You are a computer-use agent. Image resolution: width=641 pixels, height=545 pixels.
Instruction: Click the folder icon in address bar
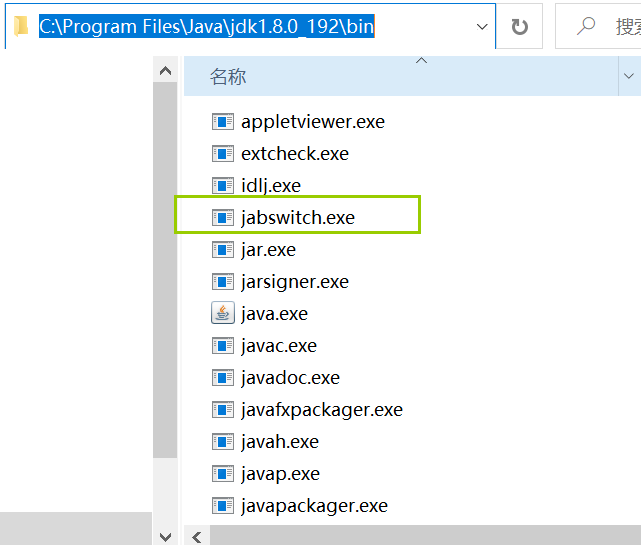pos(20,26)
